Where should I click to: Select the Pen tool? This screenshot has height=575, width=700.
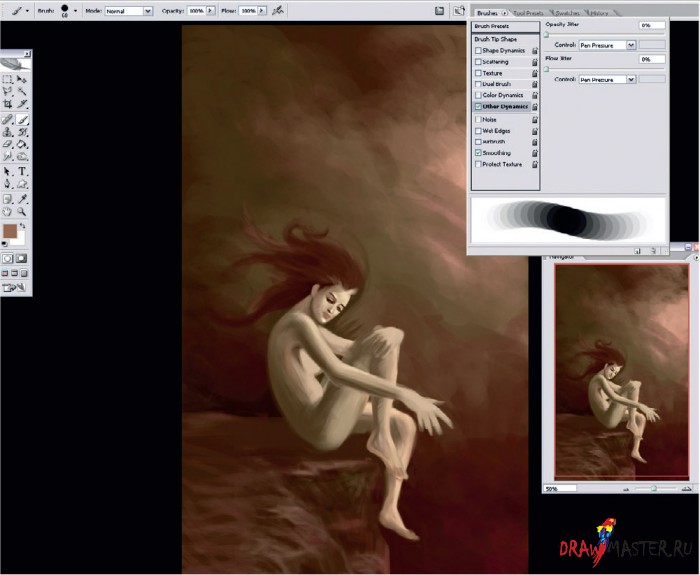pyautogui.click(x=8, y=183)
